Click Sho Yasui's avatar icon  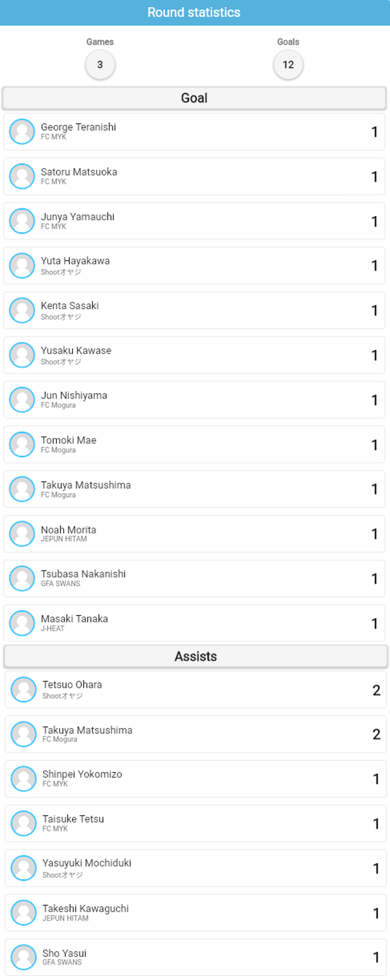pyautogui.click(x=24, y=958)
